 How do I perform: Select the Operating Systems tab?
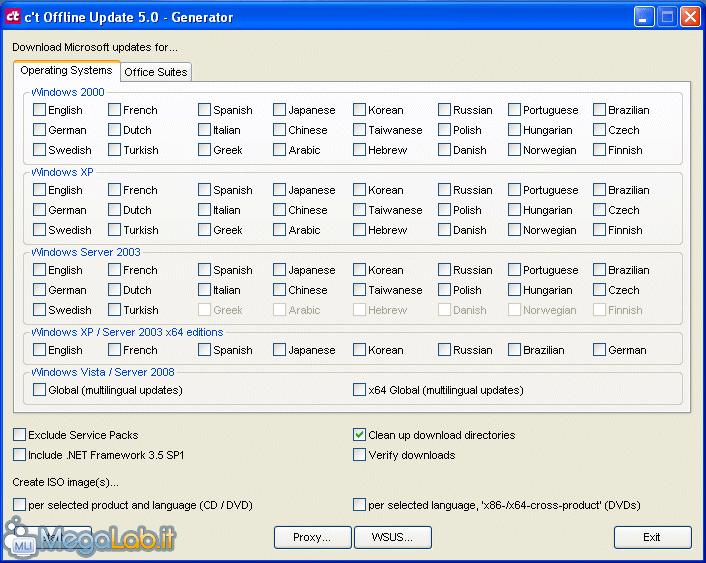pos(66,70)
